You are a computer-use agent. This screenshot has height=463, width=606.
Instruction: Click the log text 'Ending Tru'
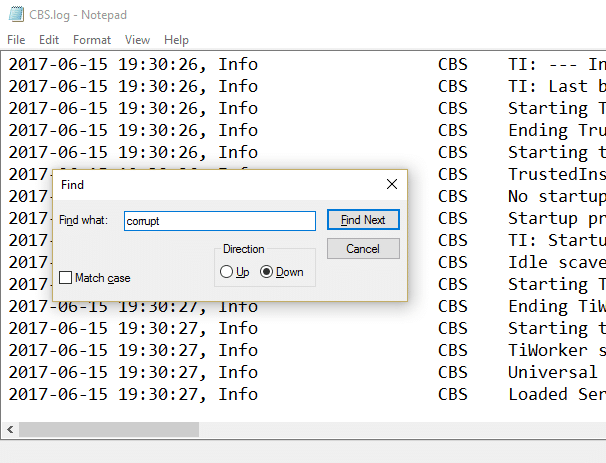click(x=557, y=130)
